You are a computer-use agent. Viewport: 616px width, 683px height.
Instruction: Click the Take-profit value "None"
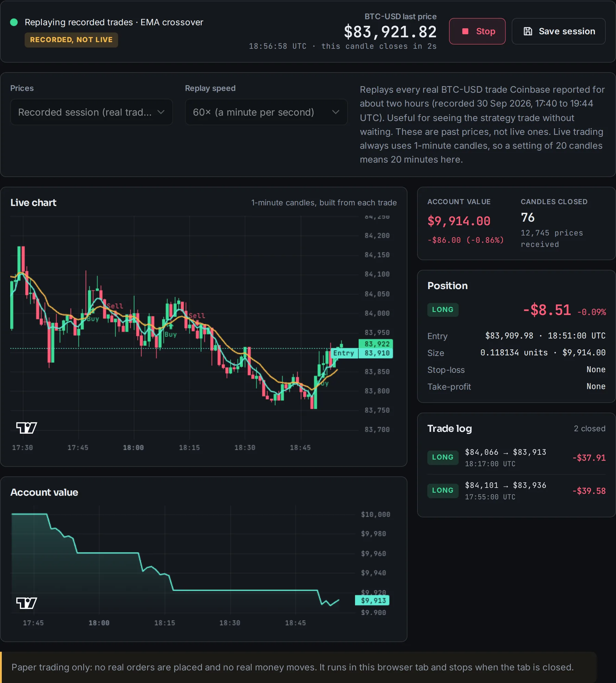point(596,386)
